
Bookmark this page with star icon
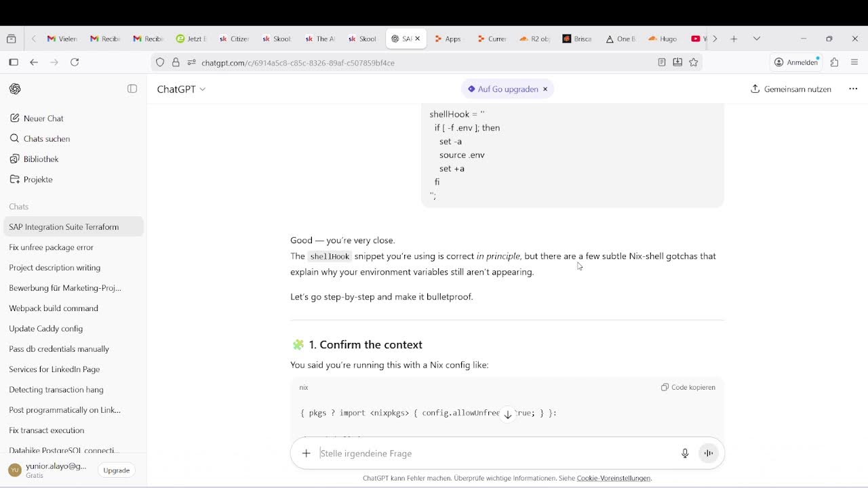[x=693, y=62]
